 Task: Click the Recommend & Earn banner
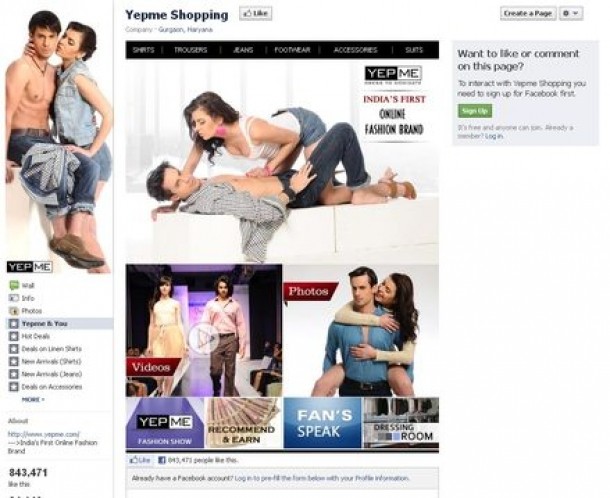pyautogui.click(x=244, y=423)
